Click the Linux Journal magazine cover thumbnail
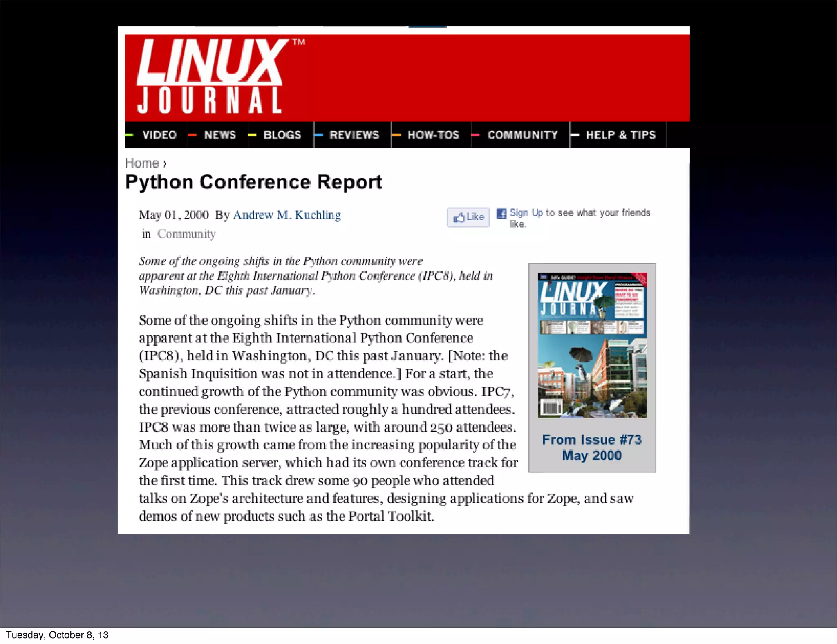 point(592,345)
